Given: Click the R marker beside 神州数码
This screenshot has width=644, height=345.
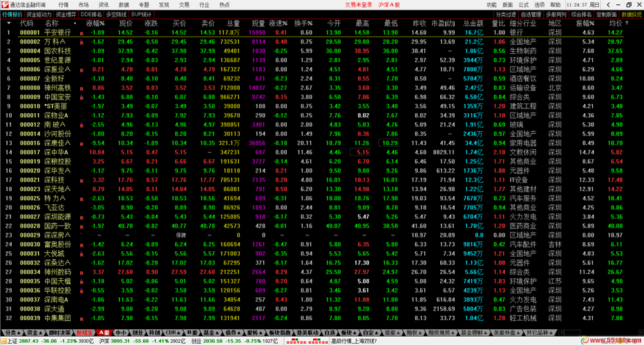Looking at the screenshot, I should pyautogui.click(x=82, y=272).
